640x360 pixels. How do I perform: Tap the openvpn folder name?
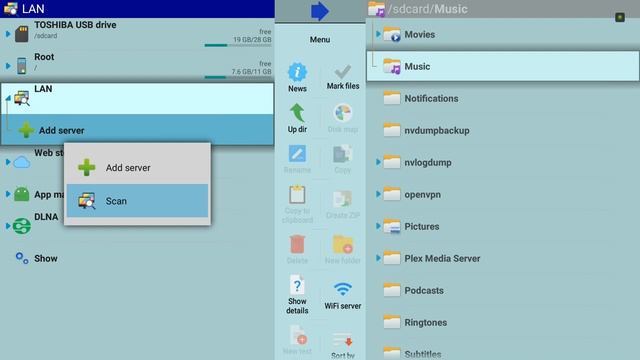(422, 195)
